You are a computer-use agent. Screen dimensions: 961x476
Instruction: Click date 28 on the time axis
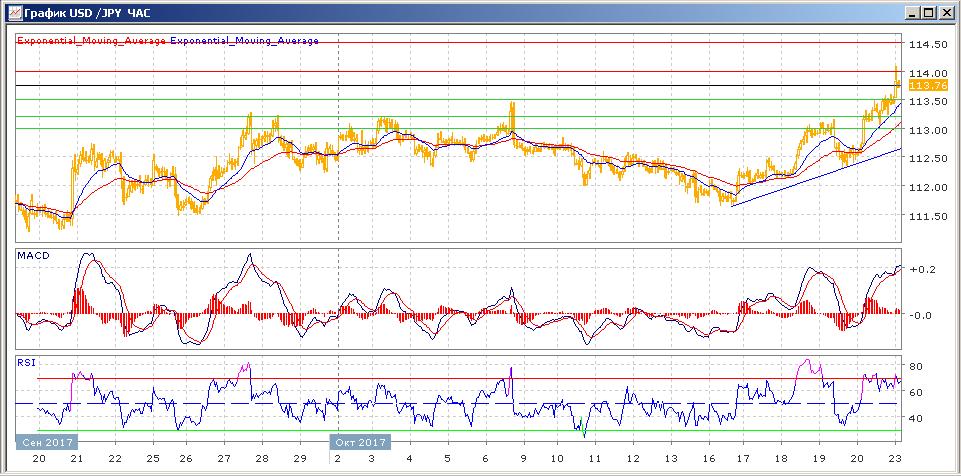click(x=262, y=457)
